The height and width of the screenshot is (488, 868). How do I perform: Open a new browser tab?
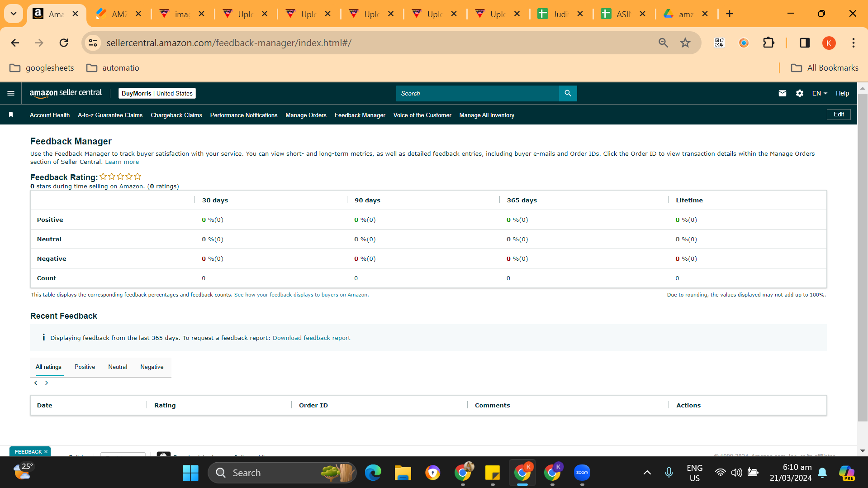730,14
